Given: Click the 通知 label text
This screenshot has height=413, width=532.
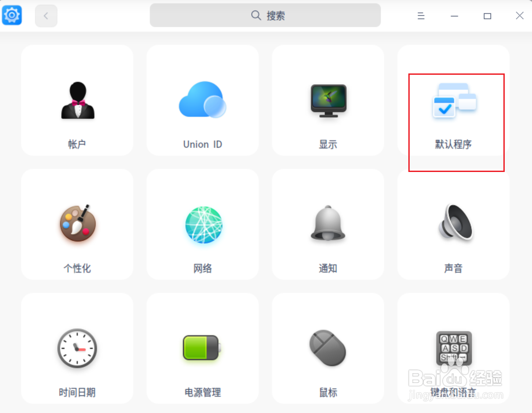Looking at the screenshot, I should [x=328, y=268].
